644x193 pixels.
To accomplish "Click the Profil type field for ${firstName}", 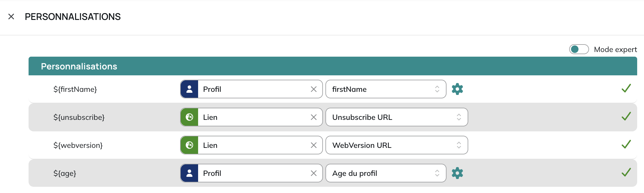I will pyautogui.click(x=252, y=89).
